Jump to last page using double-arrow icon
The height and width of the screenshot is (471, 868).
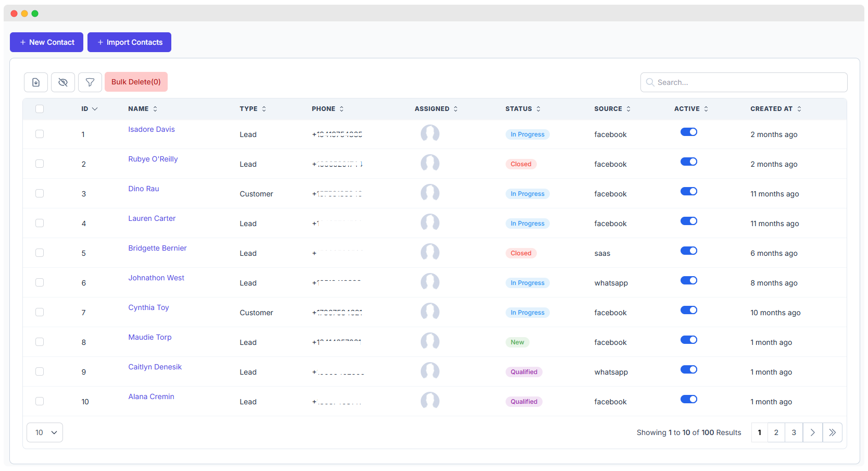[x=832, y=432]
